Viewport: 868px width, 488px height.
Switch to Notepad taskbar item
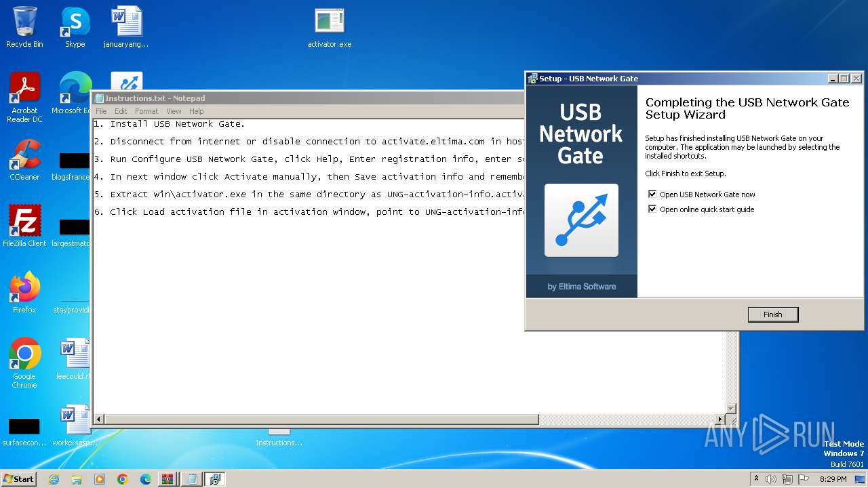[x=192, y=479]
